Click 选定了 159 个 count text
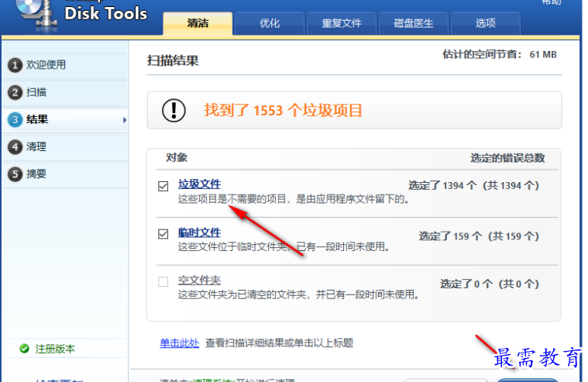Screen dimensions: 588x382 pos(479,236)
